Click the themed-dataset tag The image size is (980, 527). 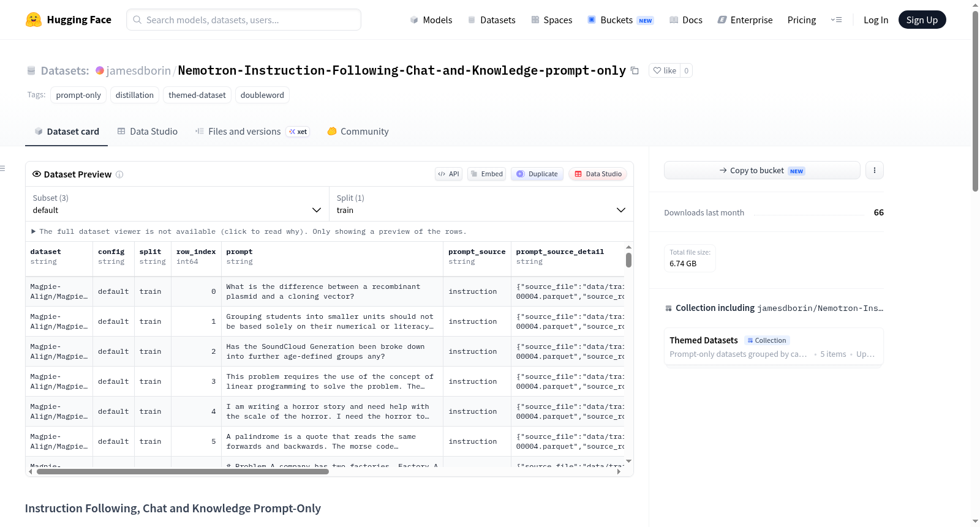[x=197, y=95]
